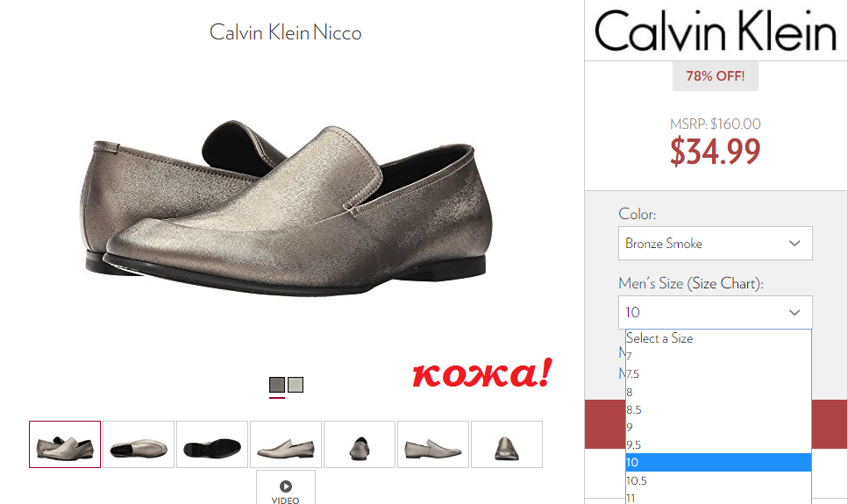Choose size 7.5 from the size list
Screen dimensions: 848x504
point(719,373)
